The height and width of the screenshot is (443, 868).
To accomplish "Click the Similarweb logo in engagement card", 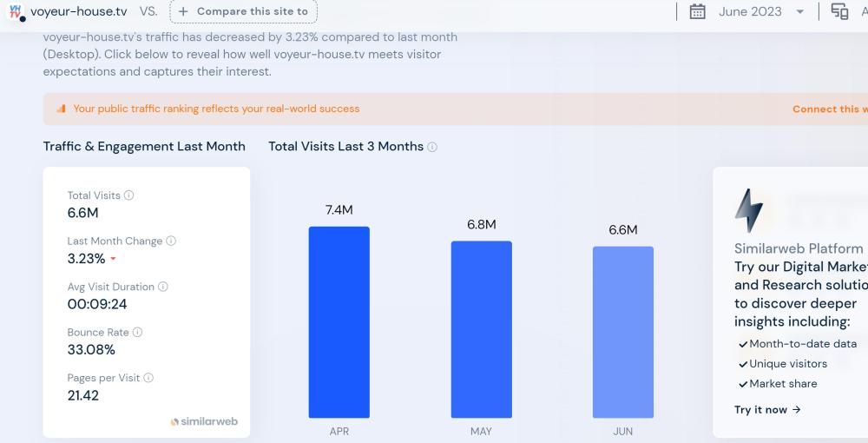I will (204, 421).
